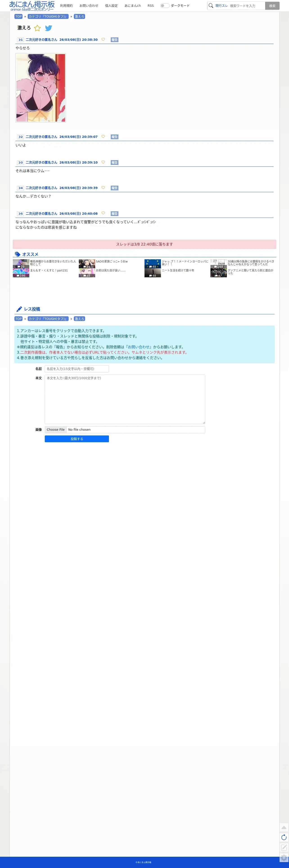Toggle the ダークモード switch
This screenshot has width=289, height=868.
click(165, 6)
